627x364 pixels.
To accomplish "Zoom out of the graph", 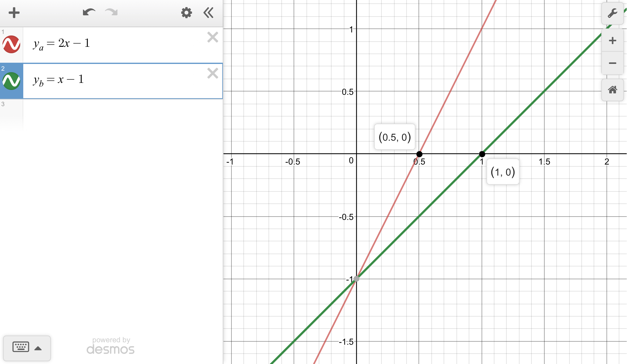I will coord(612,63).
